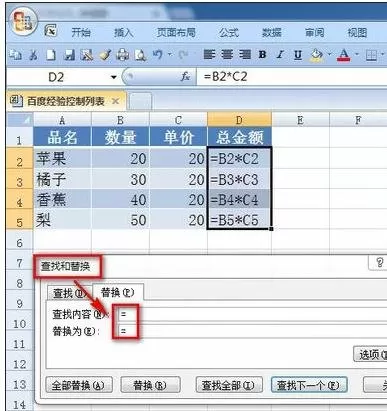The width and height of the screenshot is (387, 411).
Task: Click the 查找全部 button
Action: [229, 385]
